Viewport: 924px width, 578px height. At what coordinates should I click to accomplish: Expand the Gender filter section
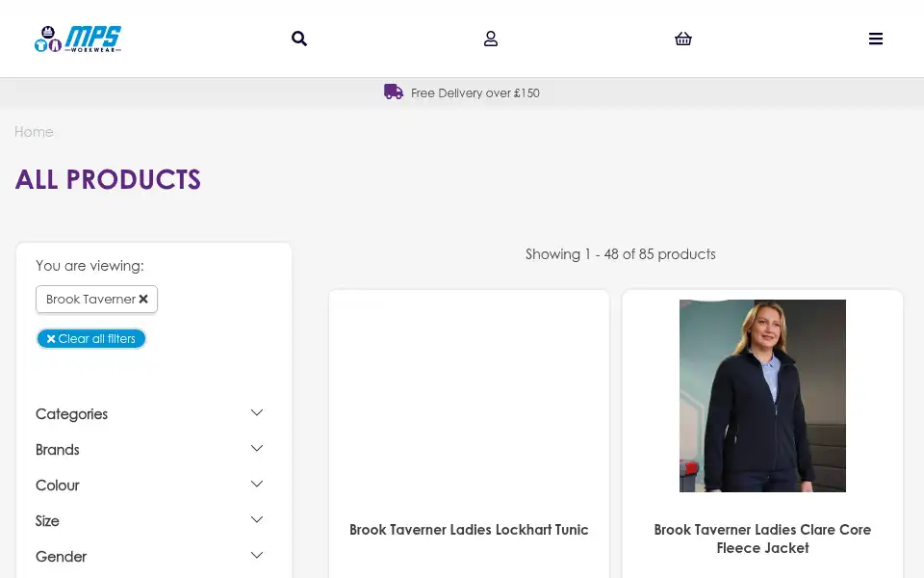click(x=149, y=556)
